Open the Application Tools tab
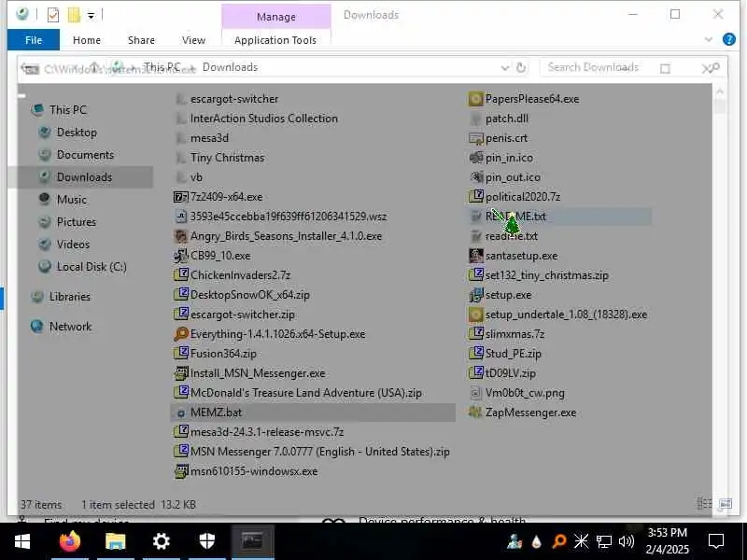The image size is (747, 560). coord(275,40)
